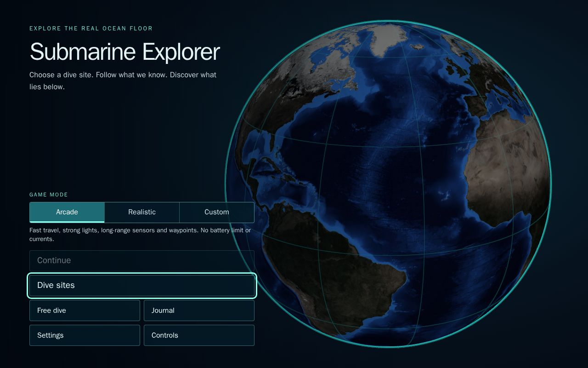Click the 'Explore the real ocean floor' tagline
Viewport: 588px width, 368px height.
(x=91, y=29)
